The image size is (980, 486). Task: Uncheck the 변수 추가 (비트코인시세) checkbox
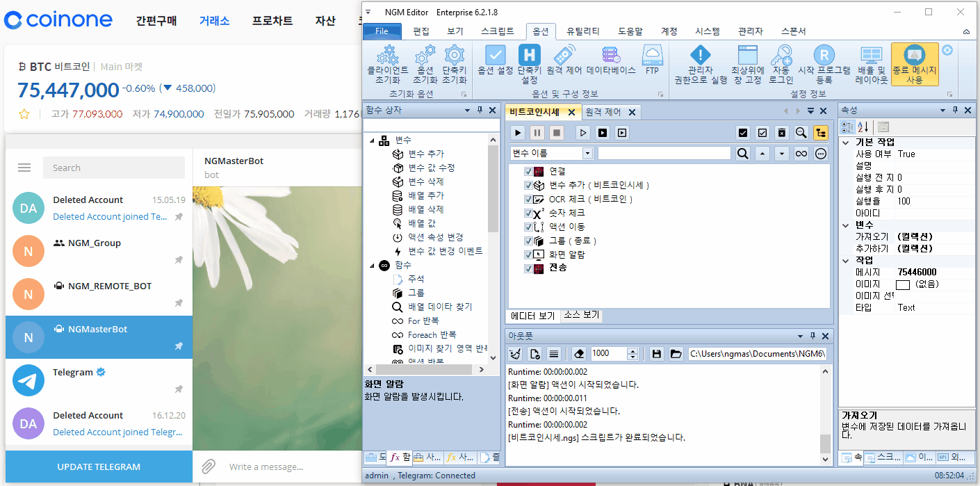tap(528, 185)
